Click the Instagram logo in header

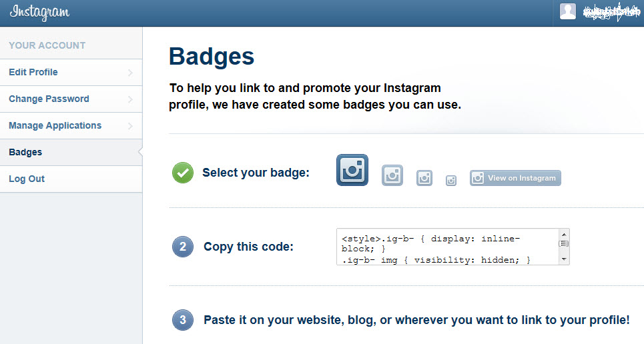tap(39, 13)
